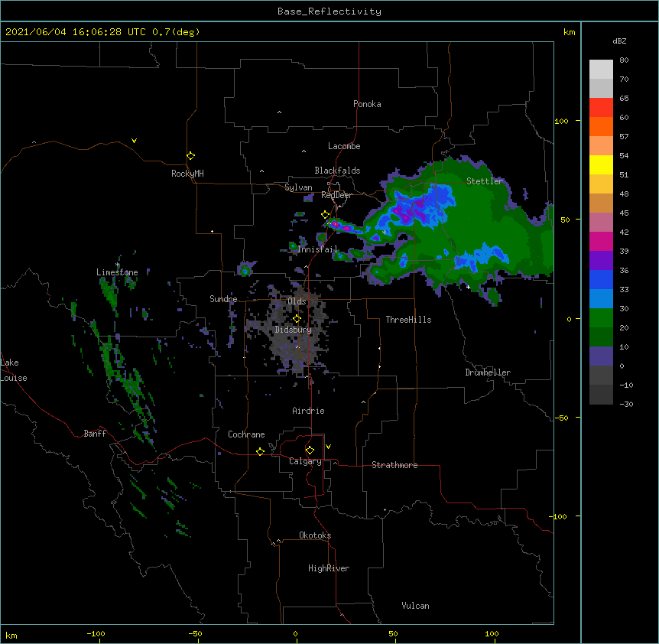Click the 65 value in the dBZ legend
The image size is (659, 644).
coord(624,98)
